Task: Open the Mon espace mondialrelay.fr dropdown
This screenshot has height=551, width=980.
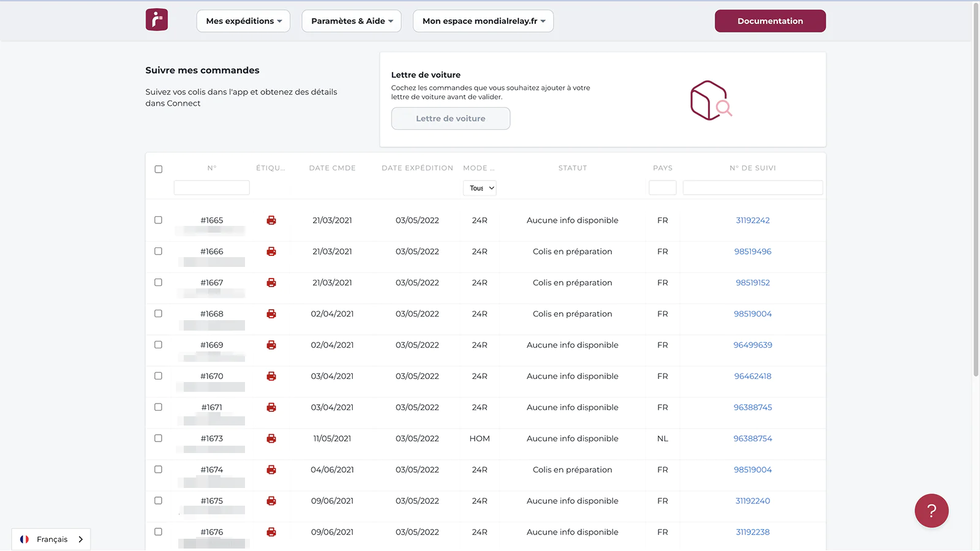Action: pyautogui.click(x=483, y=21)
